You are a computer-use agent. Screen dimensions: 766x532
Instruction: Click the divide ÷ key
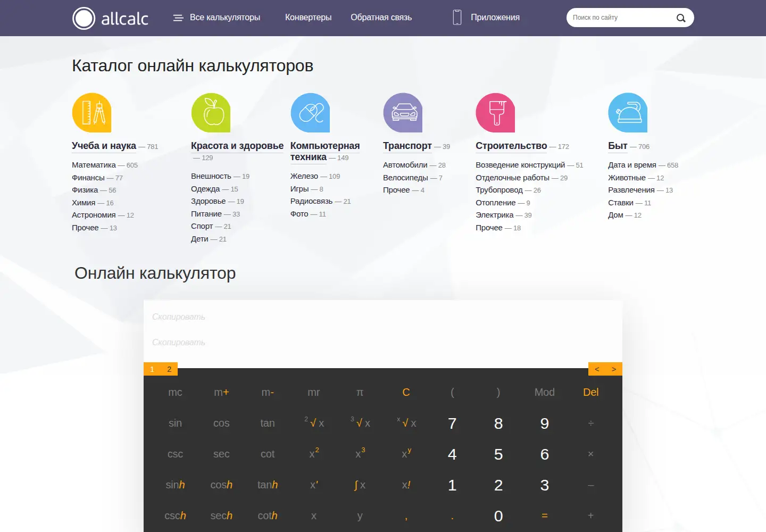(x=590, y=423)
